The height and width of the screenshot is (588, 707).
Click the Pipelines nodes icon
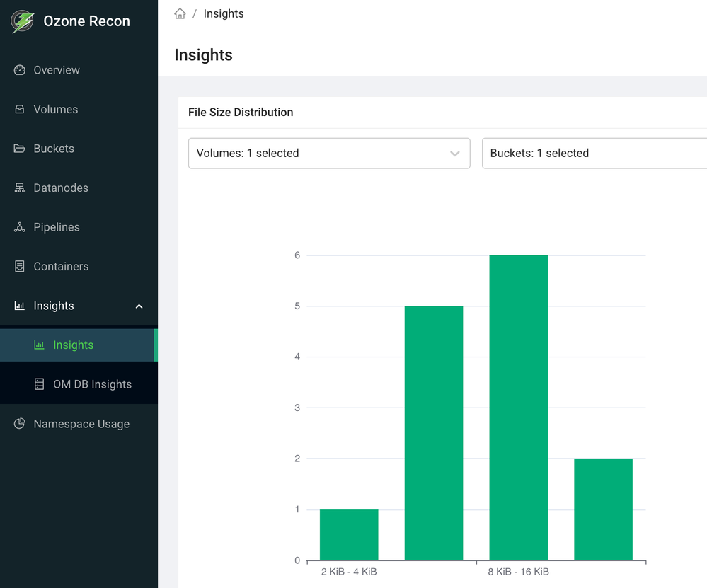[20, 227]
